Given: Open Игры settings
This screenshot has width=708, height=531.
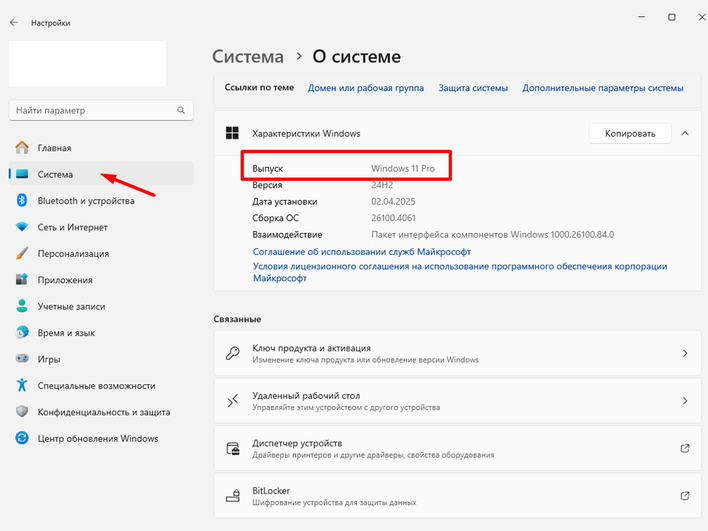Looking at the screenshot, I should tap(101, 359).
